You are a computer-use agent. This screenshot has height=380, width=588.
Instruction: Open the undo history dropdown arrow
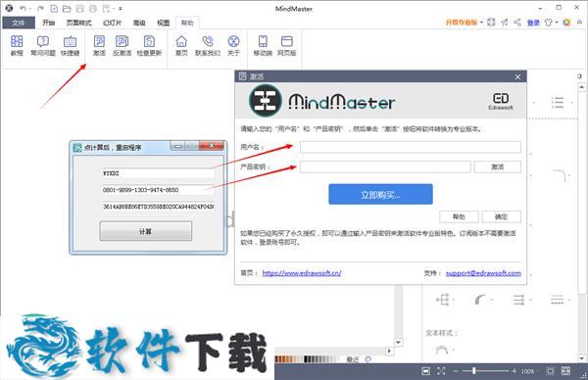30,8
